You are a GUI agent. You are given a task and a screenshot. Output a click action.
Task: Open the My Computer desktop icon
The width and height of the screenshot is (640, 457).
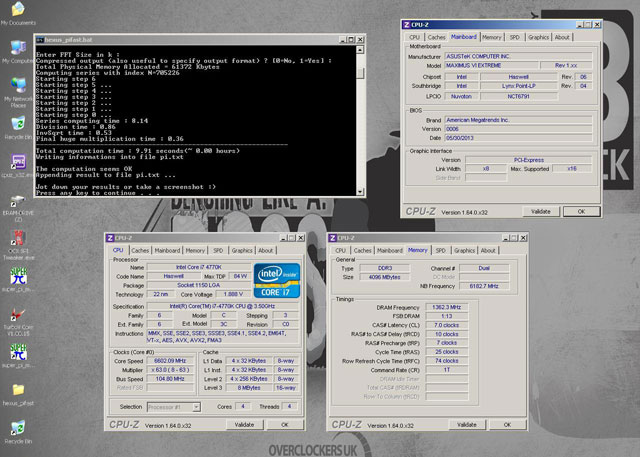coord(17,47)
